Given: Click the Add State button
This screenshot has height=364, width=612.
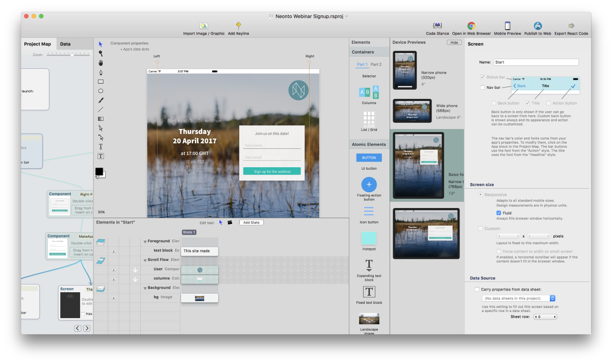Looking at the screenshot, I should (251, 222).
